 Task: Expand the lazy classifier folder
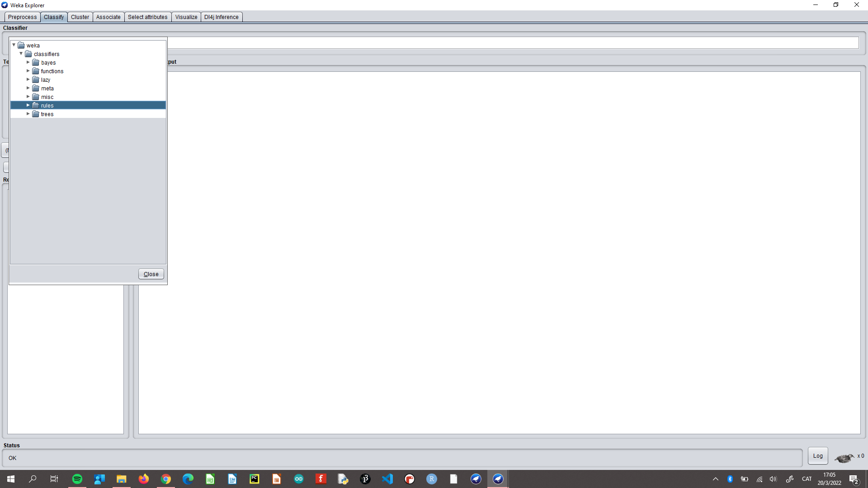click(28, 80)
